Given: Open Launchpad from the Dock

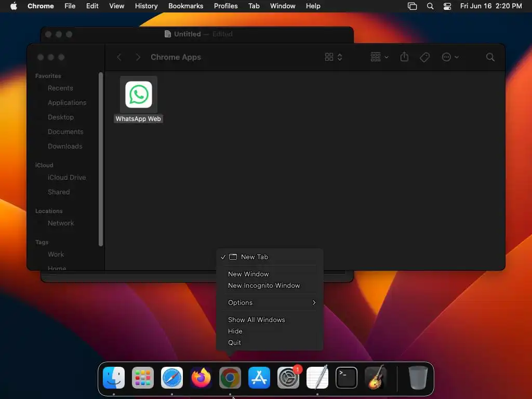Looking at the screenshot, I should click(143, 378).
